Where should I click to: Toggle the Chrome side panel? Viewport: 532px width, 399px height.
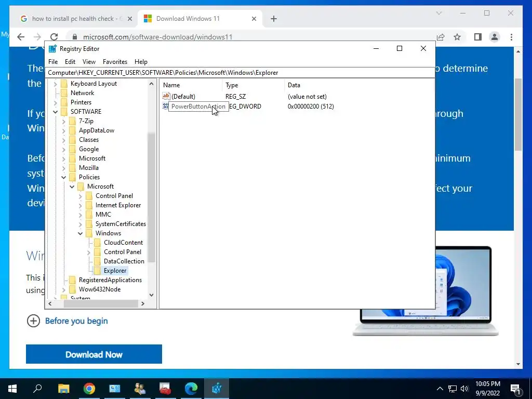(x=478, y=37)
